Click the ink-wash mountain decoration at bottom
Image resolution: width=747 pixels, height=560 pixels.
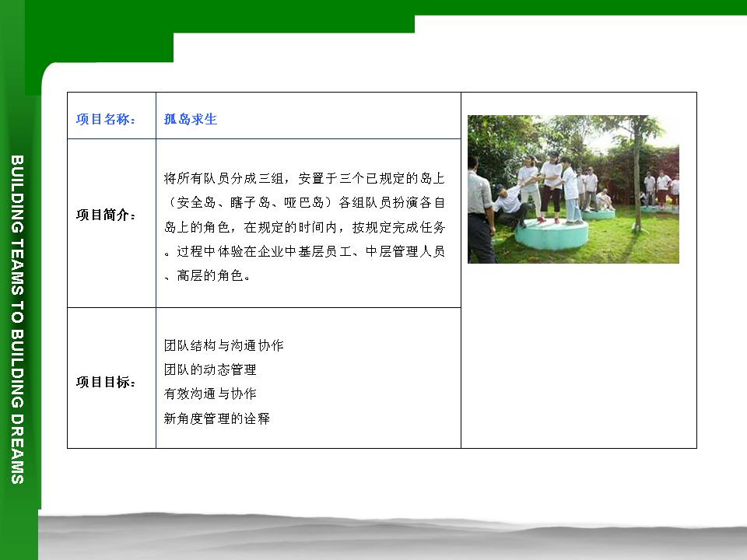(389, 537)
